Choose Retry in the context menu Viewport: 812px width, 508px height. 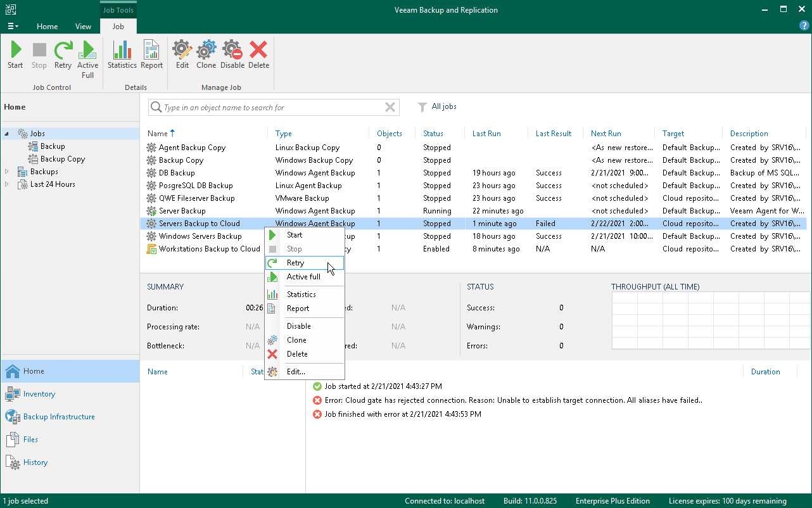click(x=305, y=263)
